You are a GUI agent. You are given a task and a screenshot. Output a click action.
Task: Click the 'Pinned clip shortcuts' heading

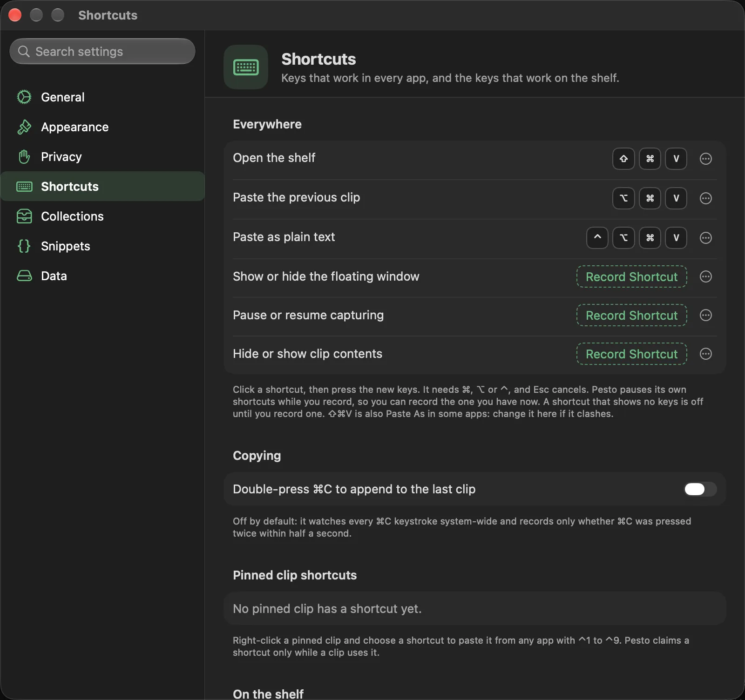tap(295, 575)
